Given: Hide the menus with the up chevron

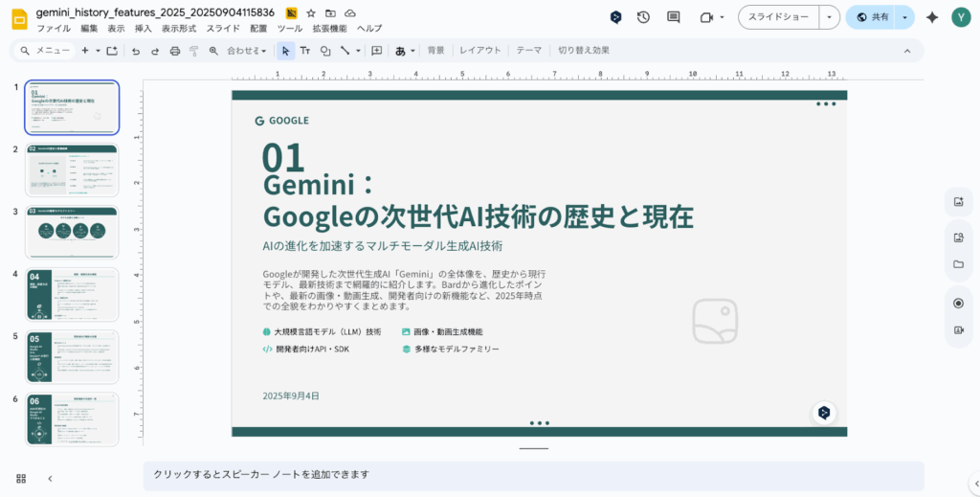Looking at the screenshot, I should 906,51.
